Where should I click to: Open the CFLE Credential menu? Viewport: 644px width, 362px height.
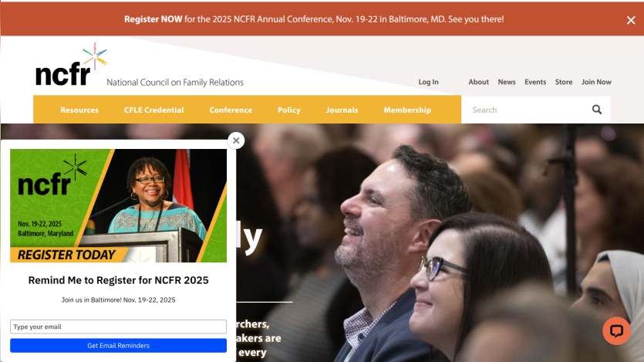153,110
